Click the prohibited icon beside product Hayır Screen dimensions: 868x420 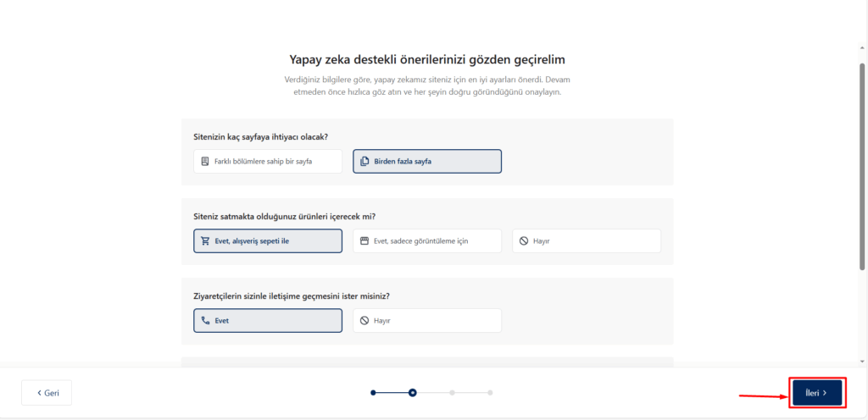pyautogui.click(x=524, y=241)
